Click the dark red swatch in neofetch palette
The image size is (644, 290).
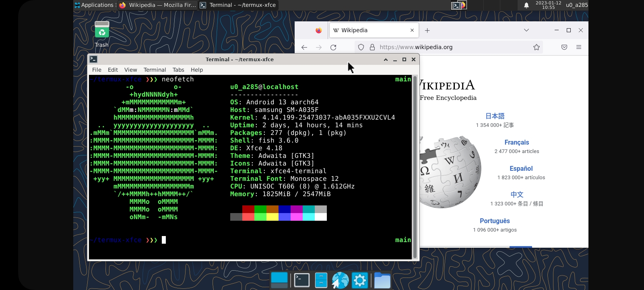click(x=248, y=209)
